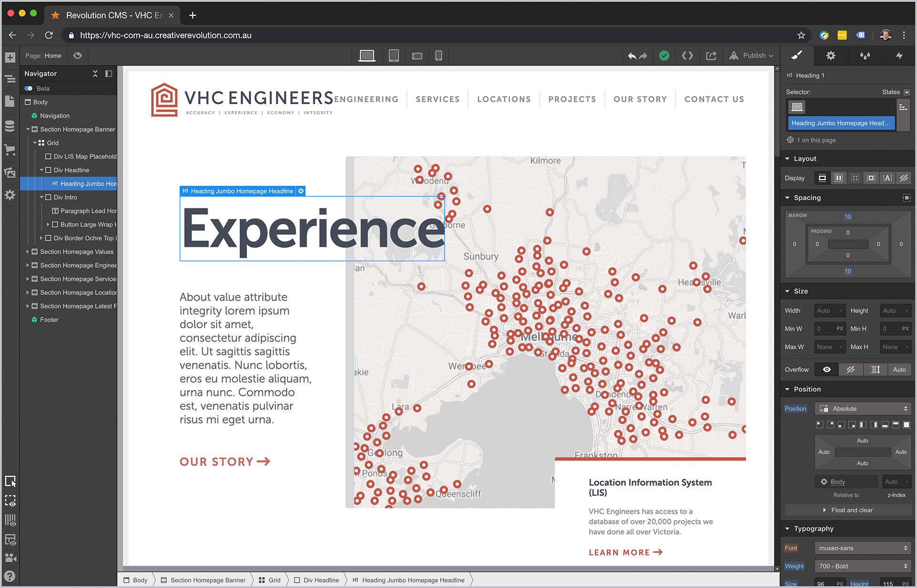Set Weight to 700 Bold in Typography
The height and width of the screenshot is (588, 917).
[863, 566]
